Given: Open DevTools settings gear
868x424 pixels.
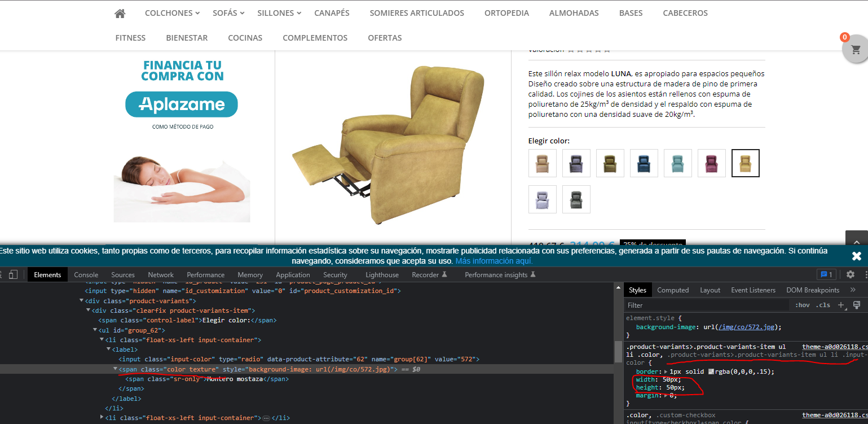Looking at the screenshot, I should click(x=851, y=274).
